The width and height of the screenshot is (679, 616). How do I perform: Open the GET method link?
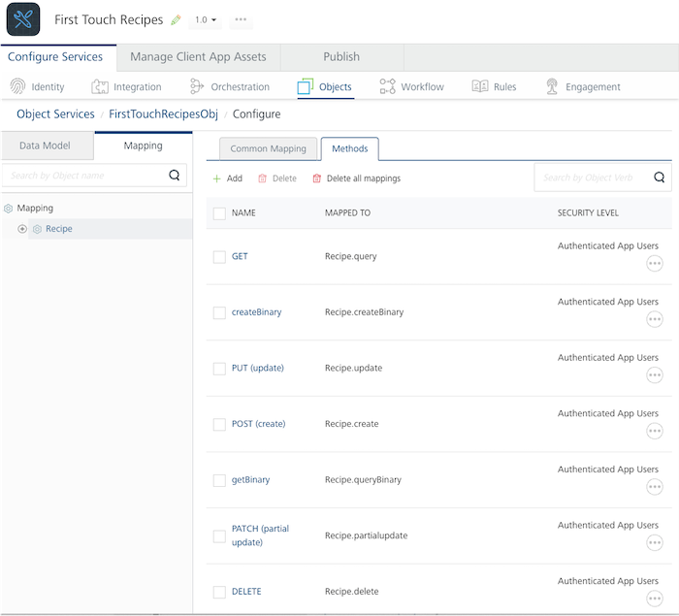[240, 256]
